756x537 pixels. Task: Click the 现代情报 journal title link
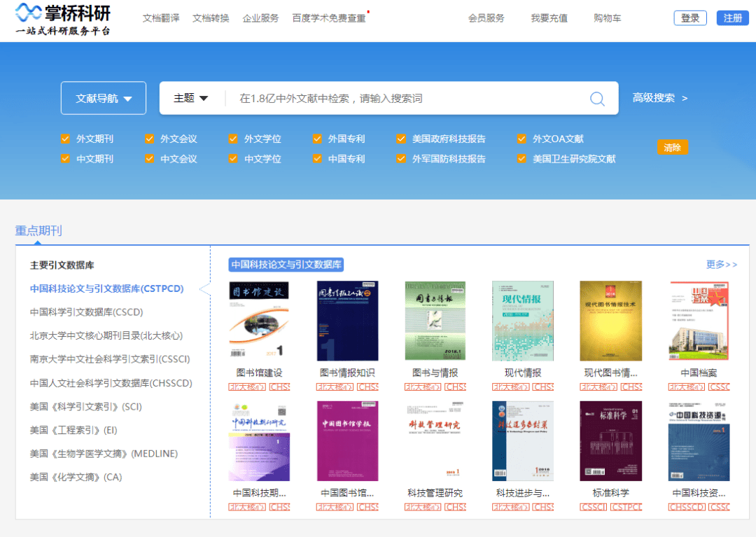pyautogui.click(x=523, y=372)
